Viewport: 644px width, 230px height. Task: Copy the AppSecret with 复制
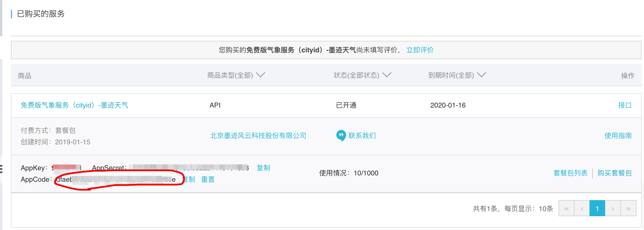(x=263, y=168)
